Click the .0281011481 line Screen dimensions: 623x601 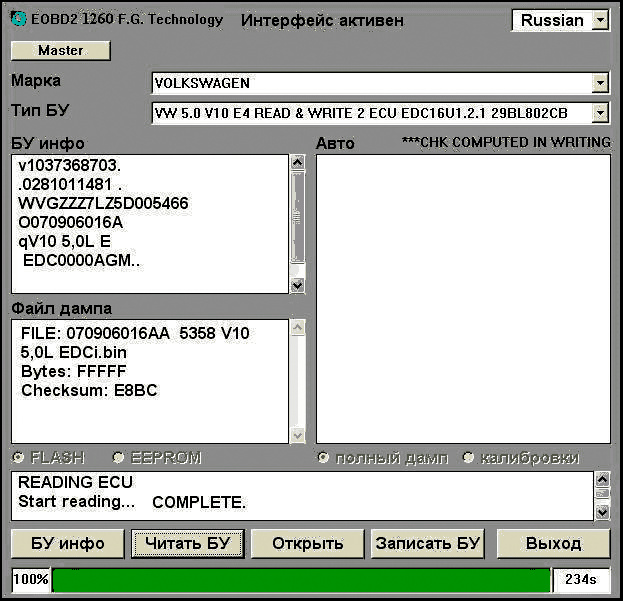click(x=70, y=184)
